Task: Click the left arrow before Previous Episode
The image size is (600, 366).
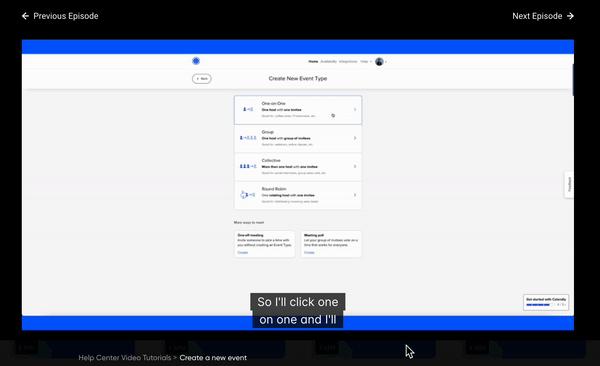Action: tap(25, 16)
